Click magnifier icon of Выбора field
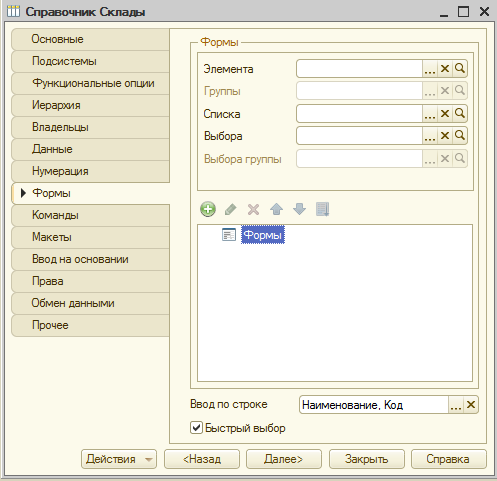 (x=460, y=136)
